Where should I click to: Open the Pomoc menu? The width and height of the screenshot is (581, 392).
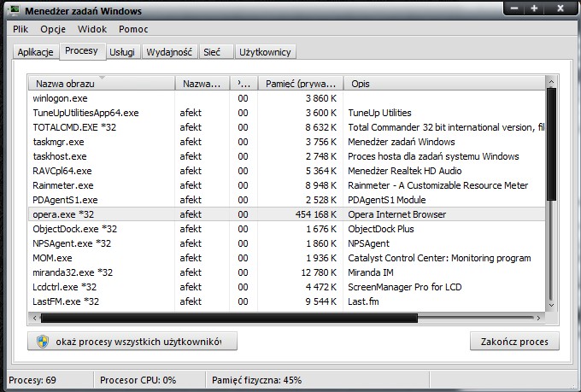(133, 29)
